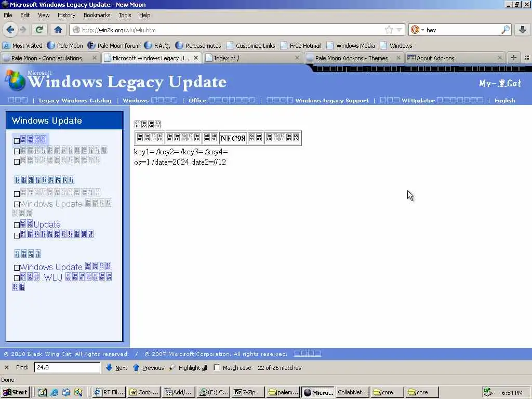The height and width of the screenshot is (399, 532).
Task: Open the History menu
Action: (66, 15)
